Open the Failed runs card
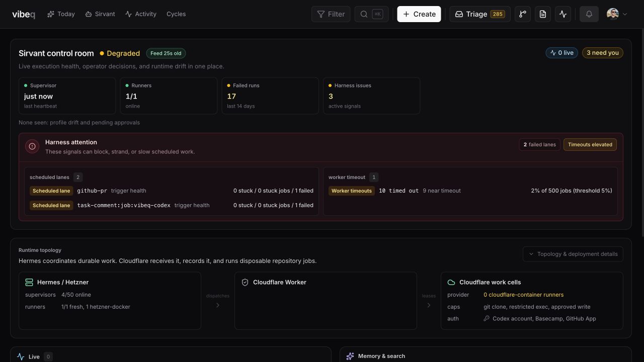644x362 pixels. [x=270, y=96]
